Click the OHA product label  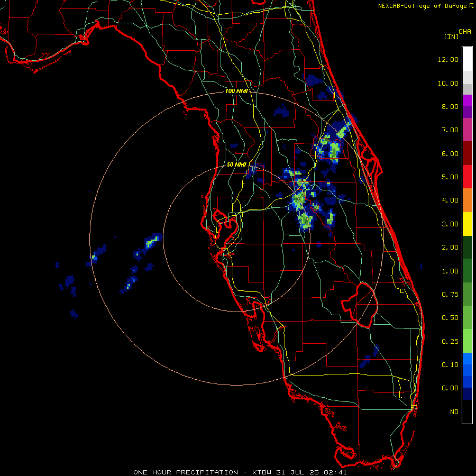pos(465,32)
